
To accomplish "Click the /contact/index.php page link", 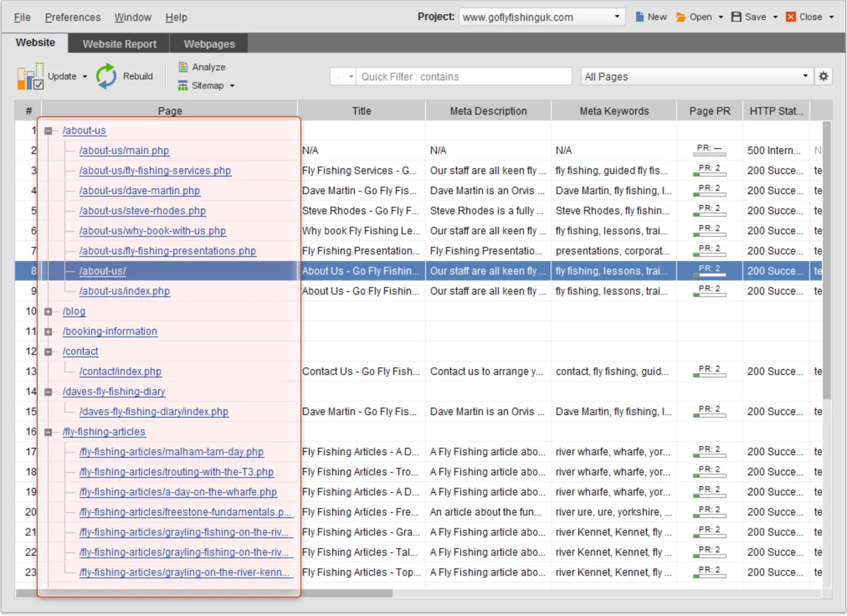I will point(121,371).
